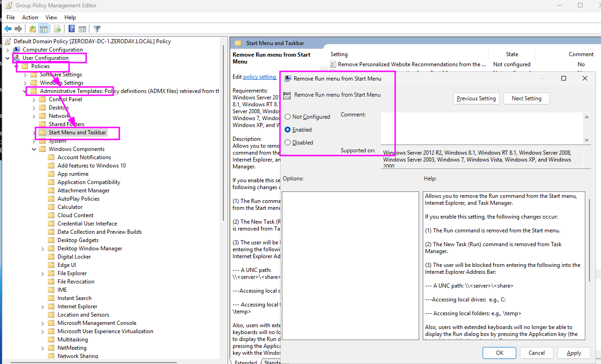
Task: Click the Export List toolbar icon
Action: pos(58,29)
